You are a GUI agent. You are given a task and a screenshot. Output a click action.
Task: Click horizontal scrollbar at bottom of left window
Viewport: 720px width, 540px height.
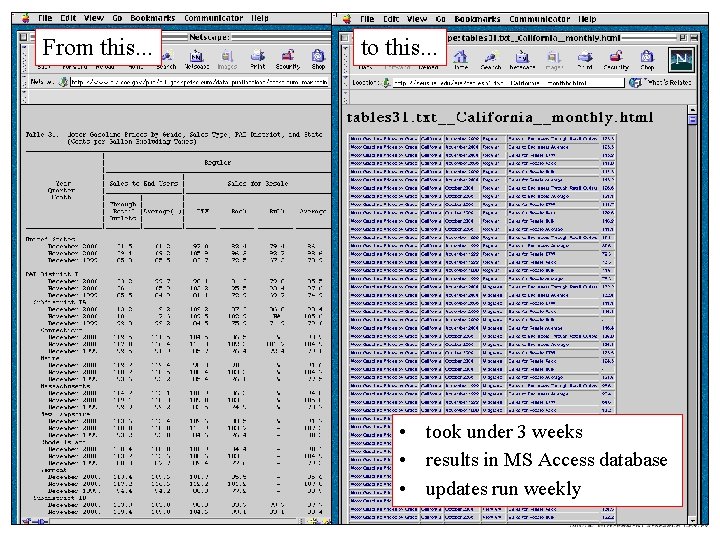[x=174, y=521]
